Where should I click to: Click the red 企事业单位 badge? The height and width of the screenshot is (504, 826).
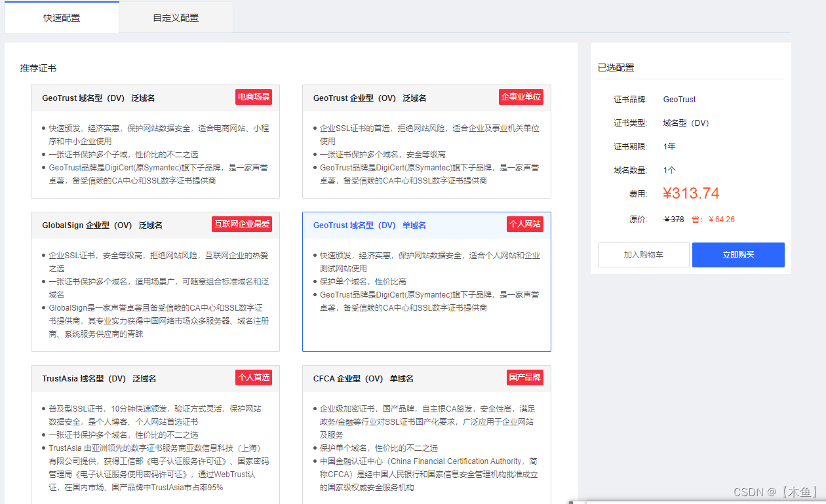tap(521, 97)
